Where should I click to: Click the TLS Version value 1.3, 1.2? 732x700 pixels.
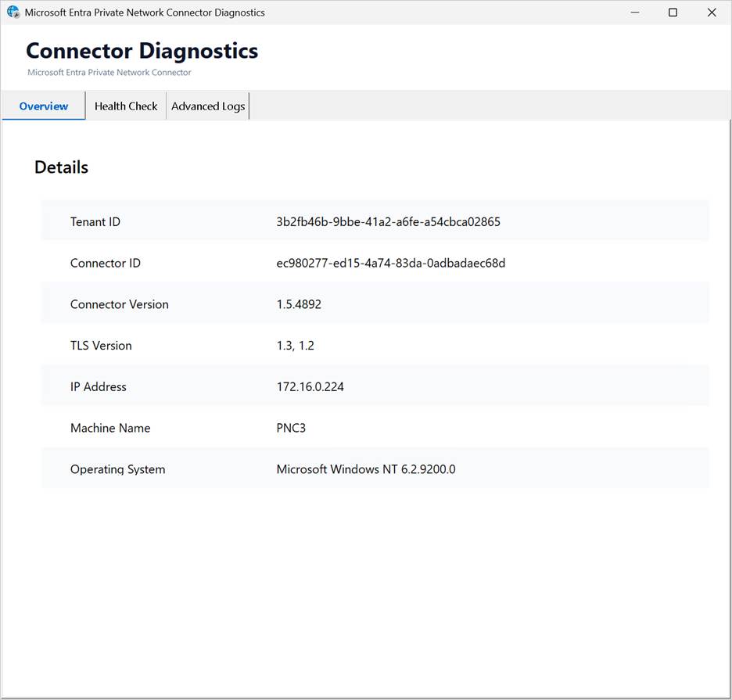click(x=295, y=346)
